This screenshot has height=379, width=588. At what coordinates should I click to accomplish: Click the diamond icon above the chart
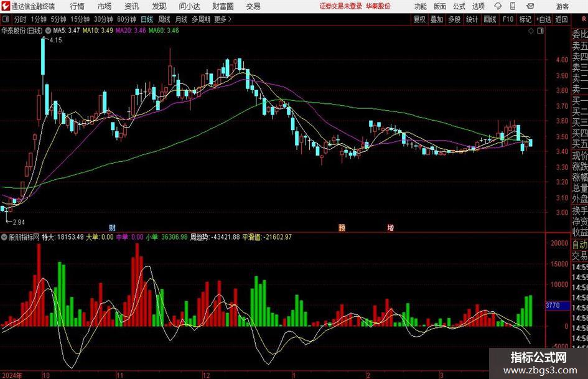tap(531, 31)
